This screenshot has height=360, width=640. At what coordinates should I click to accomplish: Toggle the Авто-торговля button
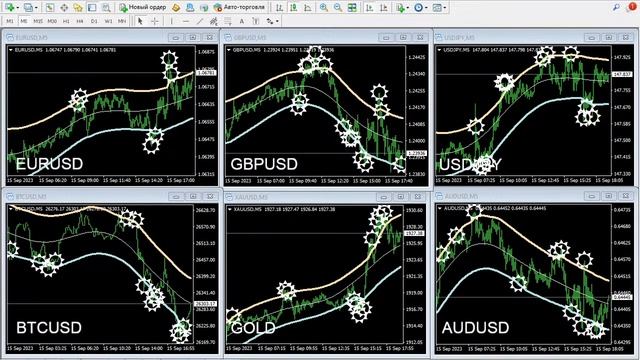click(x=239, y=7)
